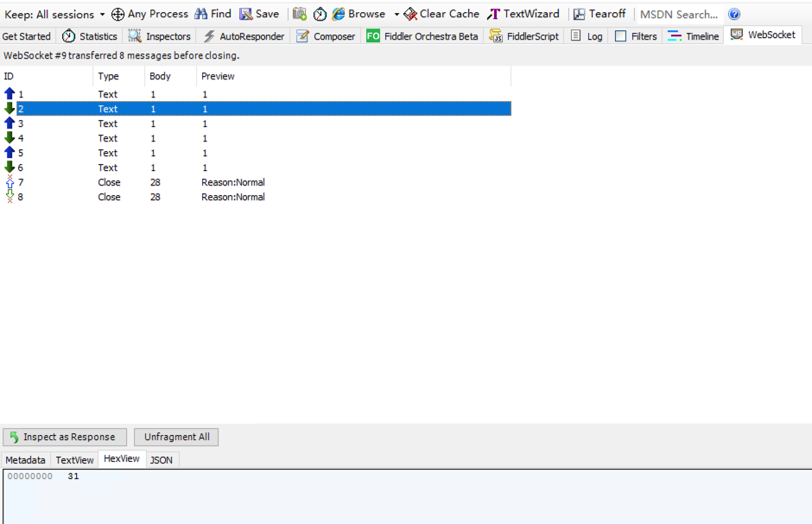Select WebSocket message 7 Close row
This screenshot has width=812, height=524.
[109, 182]
